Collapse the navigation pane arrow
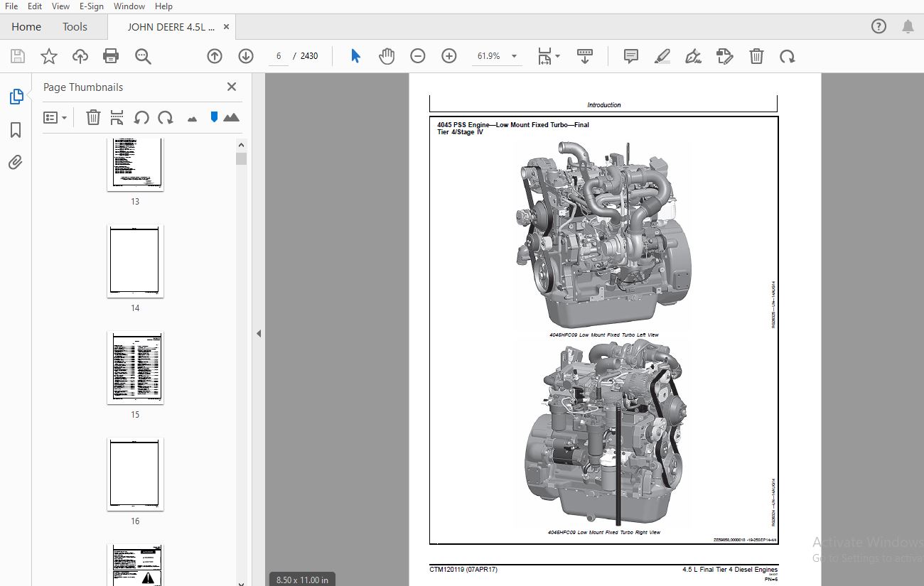 coord(259,333)
